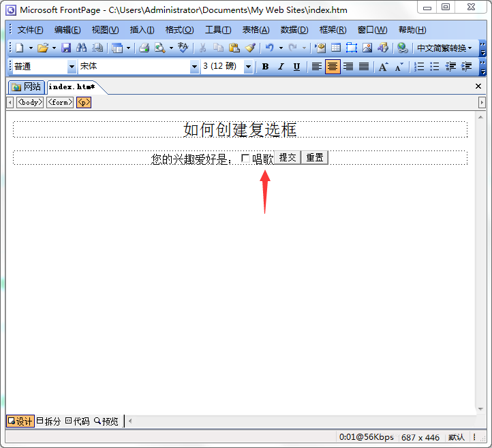Image resolution: width=492 pixels, height=448 pixels.
Task: Decrease the paragraph indent
Action: pyautogui.click(x=450, y=67)
